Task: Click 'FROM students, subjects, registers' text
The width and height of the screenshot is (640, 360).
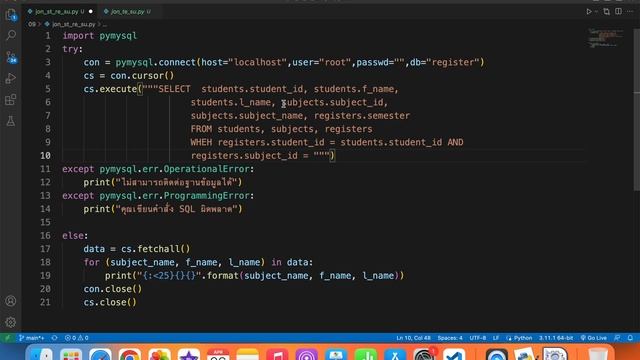Action: (x=281, y=129)
